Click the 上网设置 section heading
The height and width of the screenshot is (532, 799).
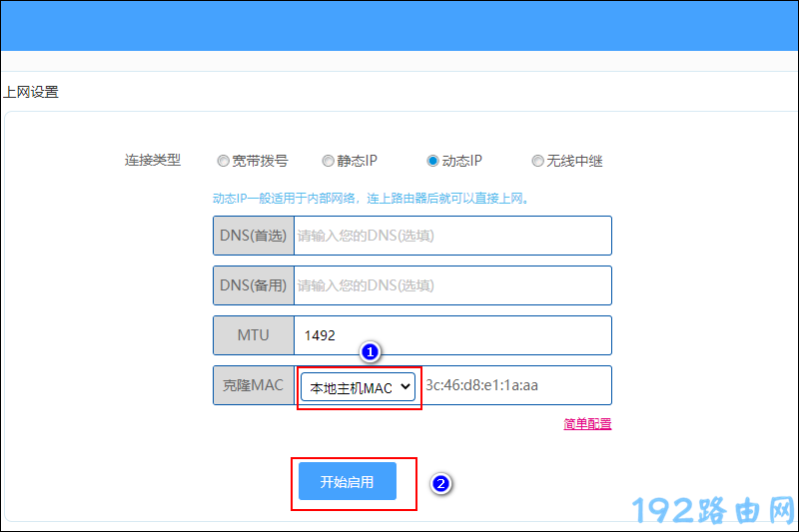point(31,92)
